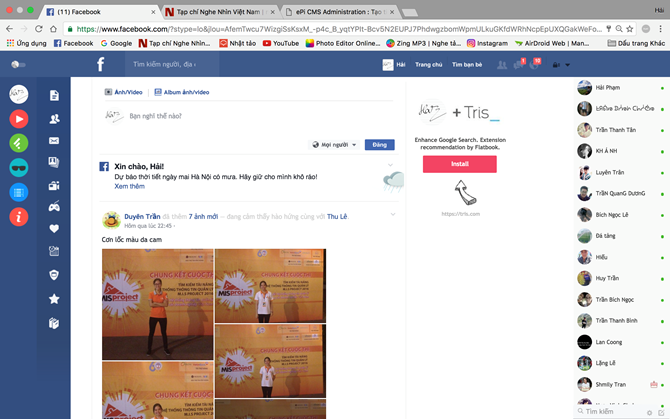Open the friends icon in inner sidebar
The image size is (670, 419).
pyautogui.click(x=54, y=119)
